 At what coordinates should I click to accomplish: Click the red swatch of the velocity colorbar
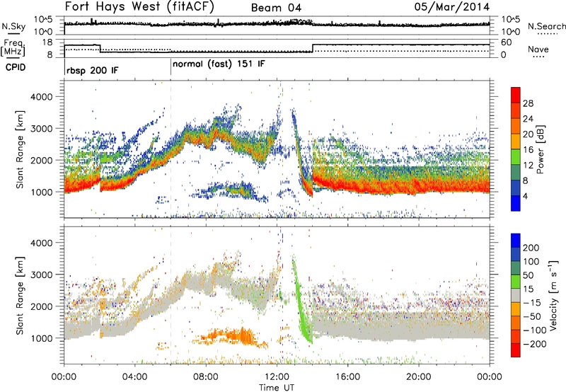coord(516,350)
